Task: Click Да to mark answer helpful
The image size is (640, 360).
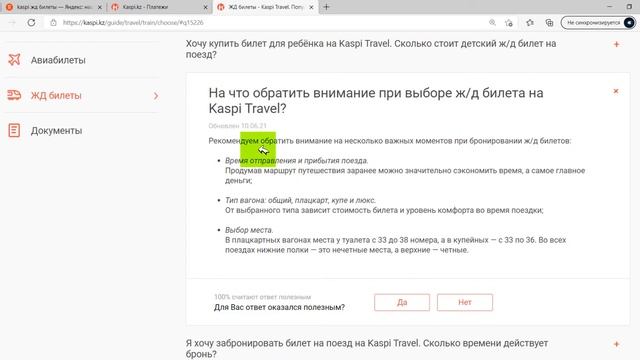Action: [x=402, y=302]
